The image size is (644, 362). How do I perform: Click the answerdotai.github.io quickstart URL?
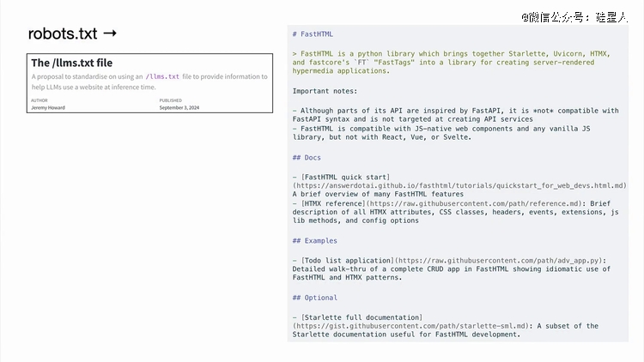459,185
